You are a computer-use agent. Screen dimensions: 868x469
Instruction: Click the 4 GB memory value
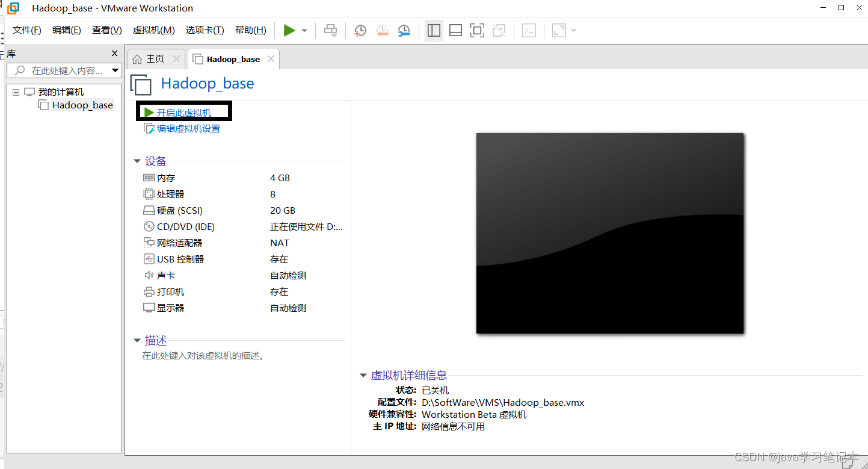pos(280,178)
